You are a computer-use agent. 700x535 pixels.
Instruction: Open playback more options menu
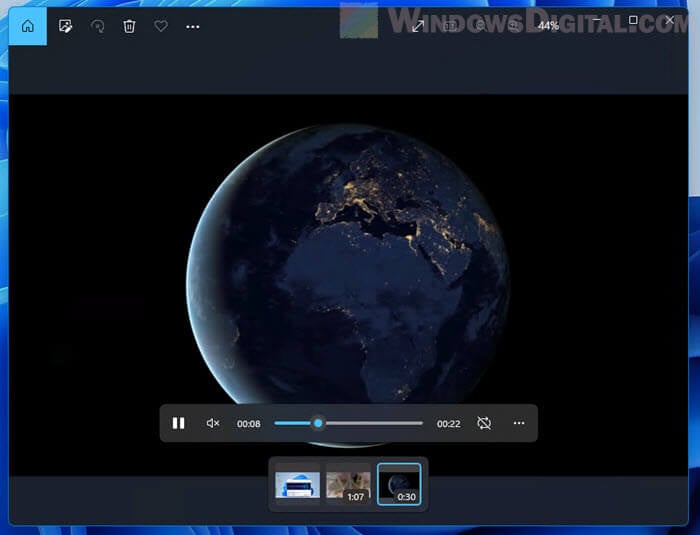[519, 423]
